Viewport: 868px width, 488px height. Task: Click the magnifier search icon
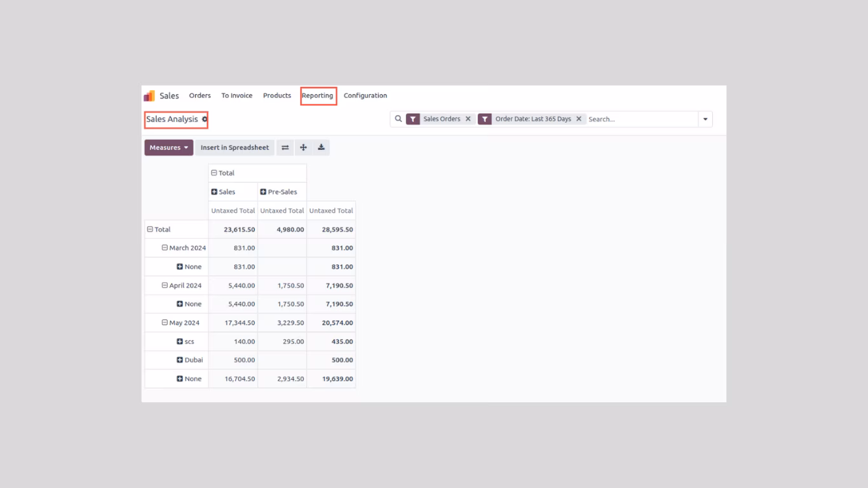coord(398,119)
